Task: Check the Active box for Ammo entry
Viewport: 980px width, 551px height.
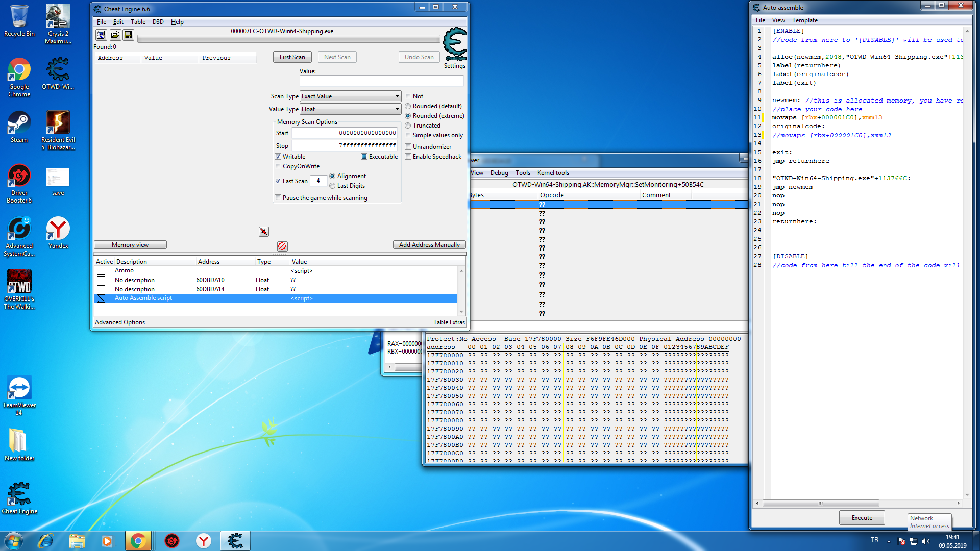Action: [101, 271]
